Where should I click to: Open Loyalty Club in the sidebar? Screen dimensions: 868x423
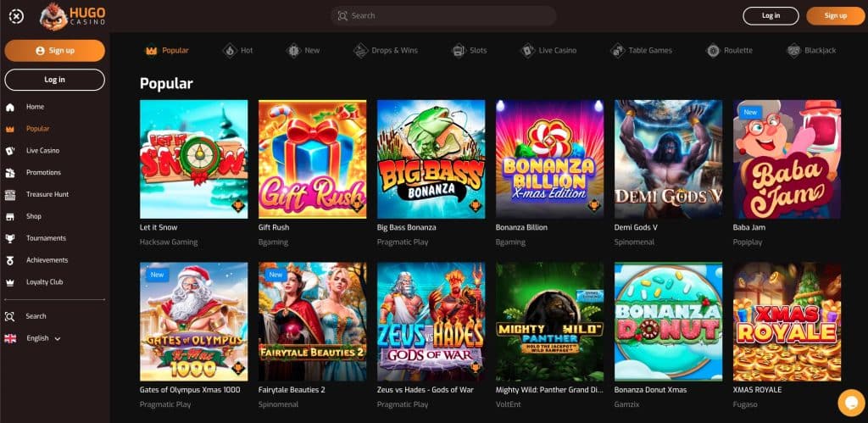(44, 281)
